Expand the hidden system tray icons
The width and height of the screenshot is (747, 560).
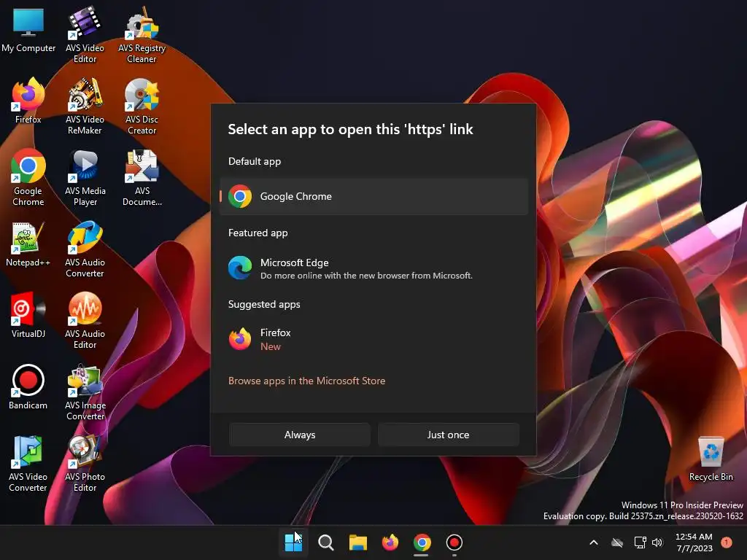tap(594, 542)
